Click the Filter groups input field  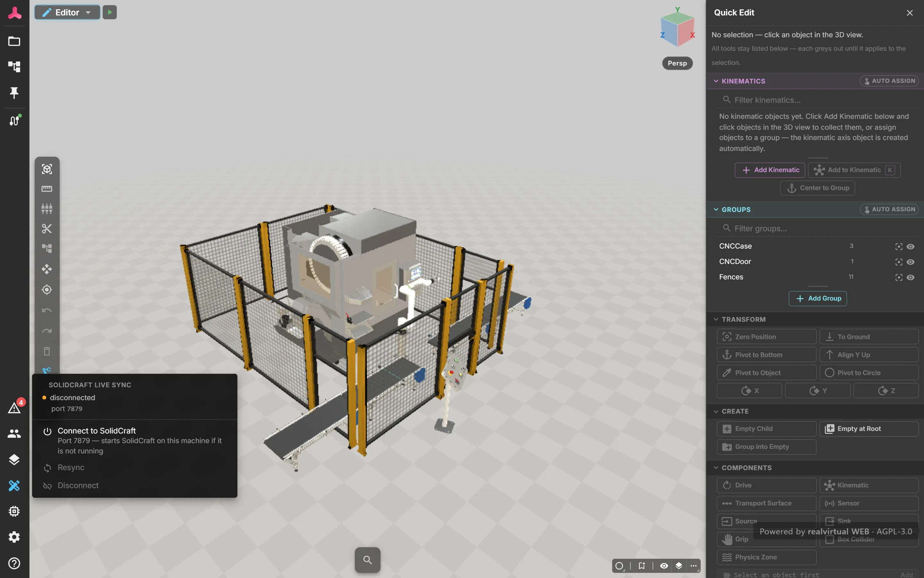pyautogui.click(x=817, y=229)
